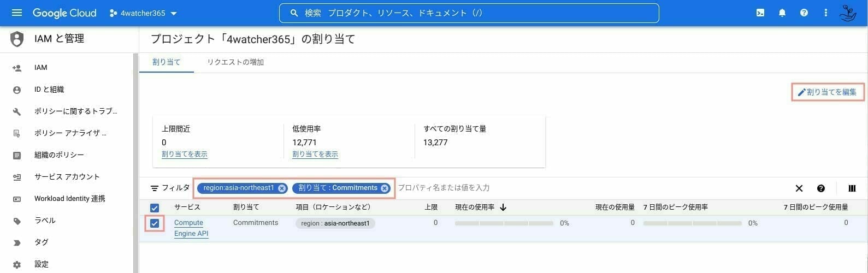Click the サービス アカウント icon
This screenshot has height=273, width=868.
pos(17,177)
